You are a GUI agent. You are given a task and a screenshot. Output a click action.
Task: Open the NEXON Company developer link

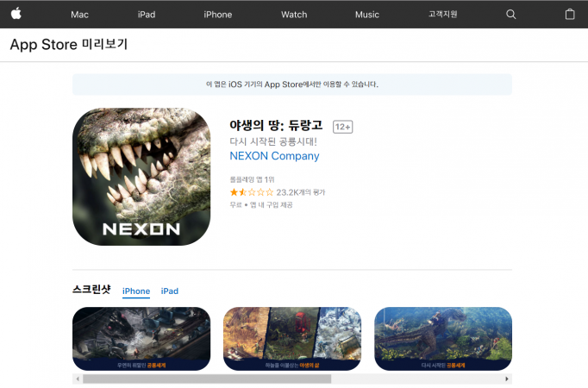coord(274,156)
